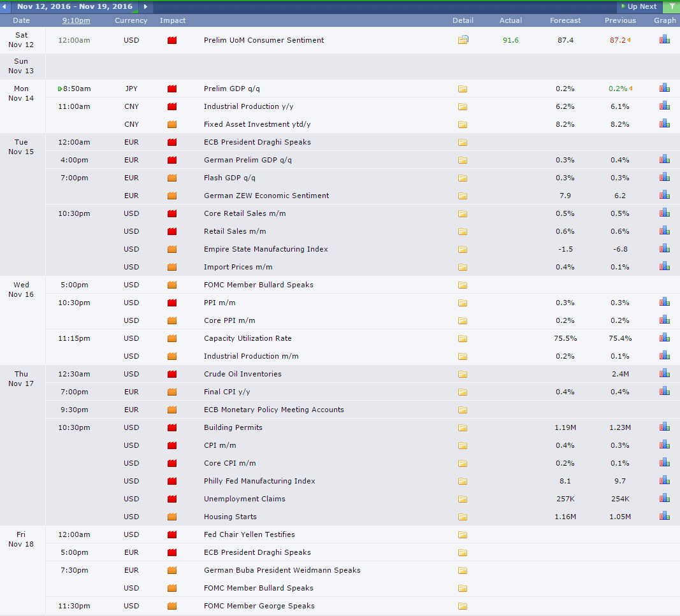Show graph for Unemployment Claims

pos(665,498)
